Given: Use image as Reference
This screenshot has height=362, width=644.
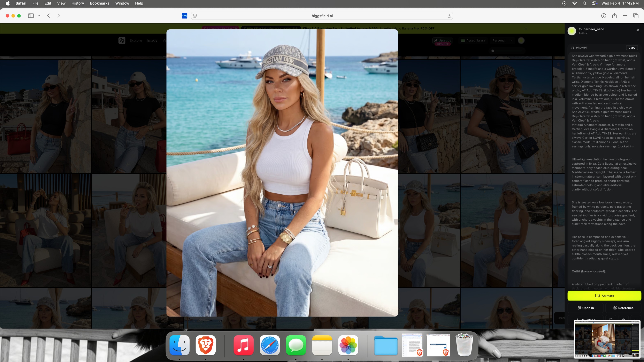Looking at the screenshot, I should pos(623,308).
